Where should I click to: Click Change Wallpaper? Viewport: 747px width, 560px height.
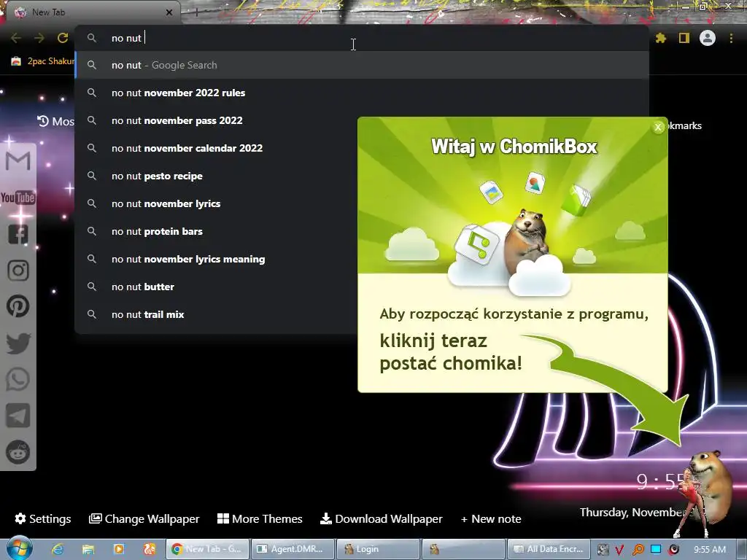tap(144, 518)
